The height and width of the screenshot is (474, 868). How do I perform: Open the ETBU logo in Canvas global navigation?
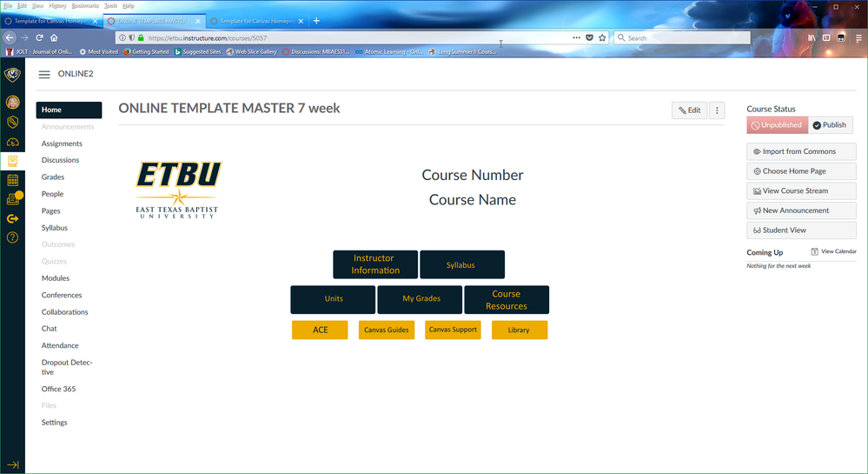point(12,74)
